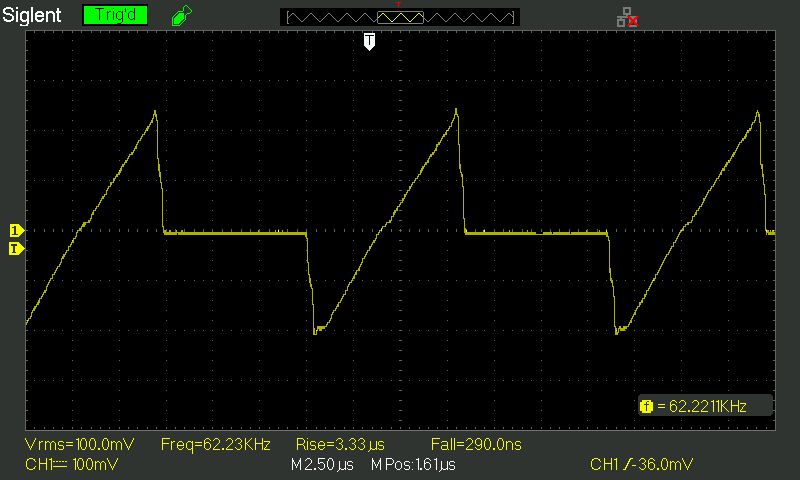Click the yellow f frequency counter icon

click(x=646, y=407)
